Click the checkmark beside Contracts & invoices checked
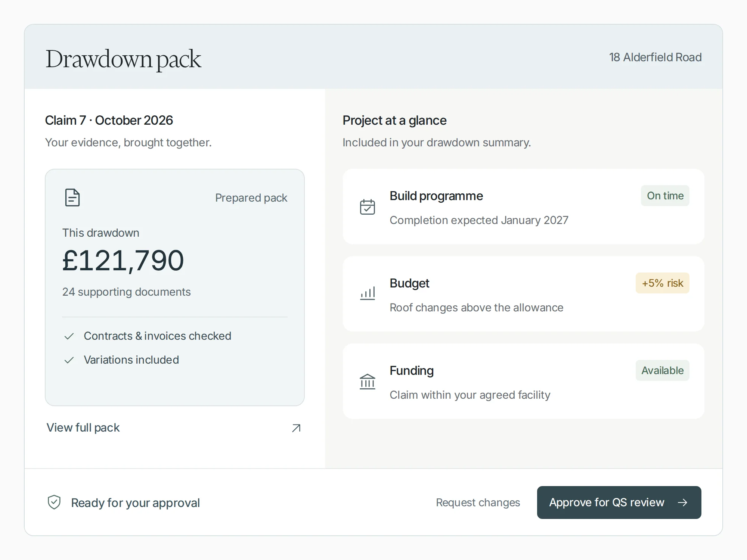 [x=69, y=336]
